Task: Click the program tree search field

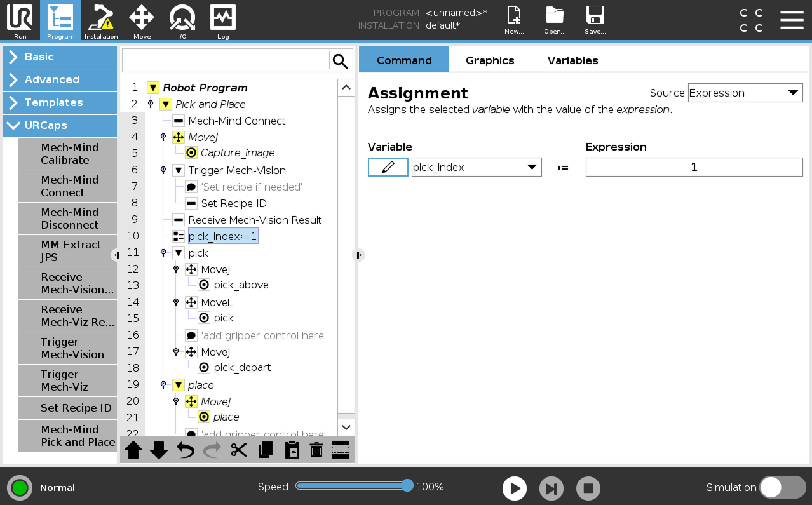Action: [x=226, y=61]
